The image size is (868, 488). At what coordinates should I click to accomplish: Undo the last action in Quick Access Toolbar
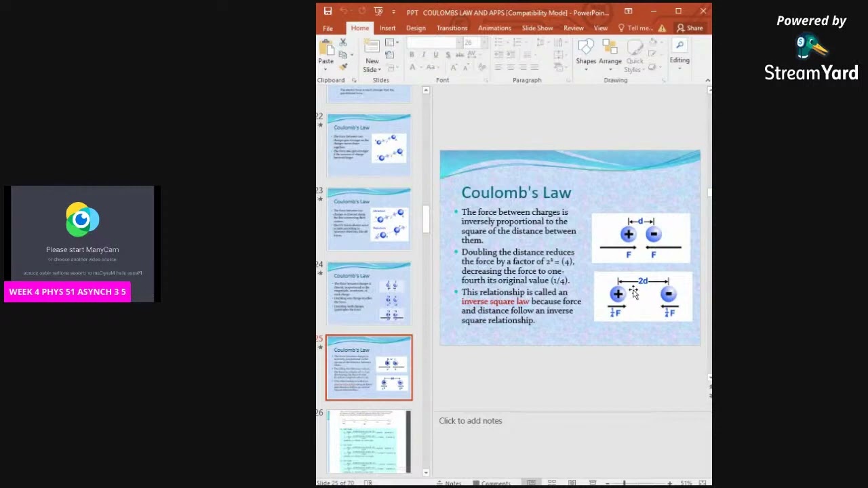(x=344, y=11)
